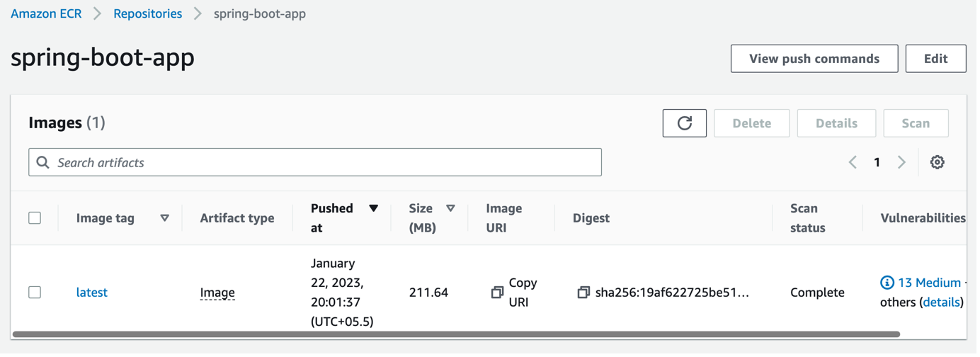Viewport: 980px width, 357px height.
Task: Click the horizontal table scrollbar
Action: pos(458,335)
